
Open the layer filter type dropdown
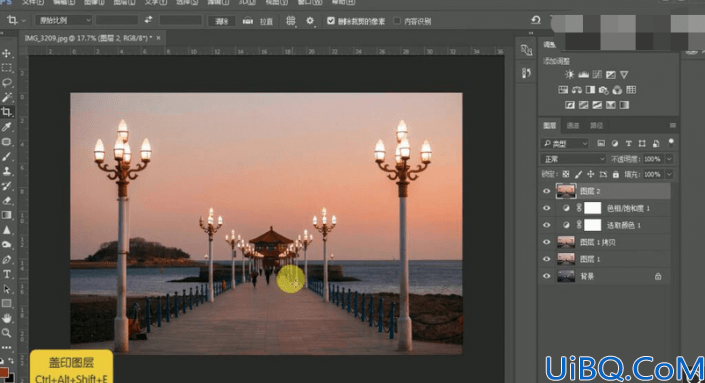(x=564, y=143)
